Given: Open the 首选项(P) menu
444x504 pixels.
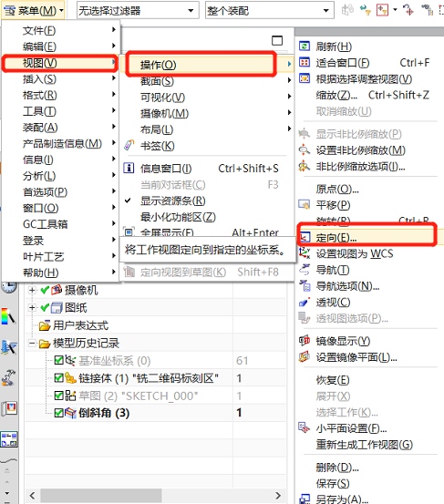Looking at the screenshot, I should click(x=61, y=192).
